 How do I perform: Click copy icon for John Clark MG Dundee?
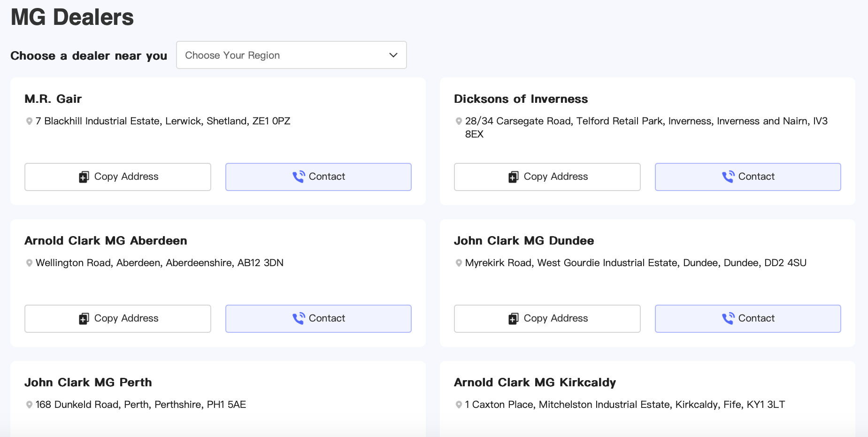513,319
